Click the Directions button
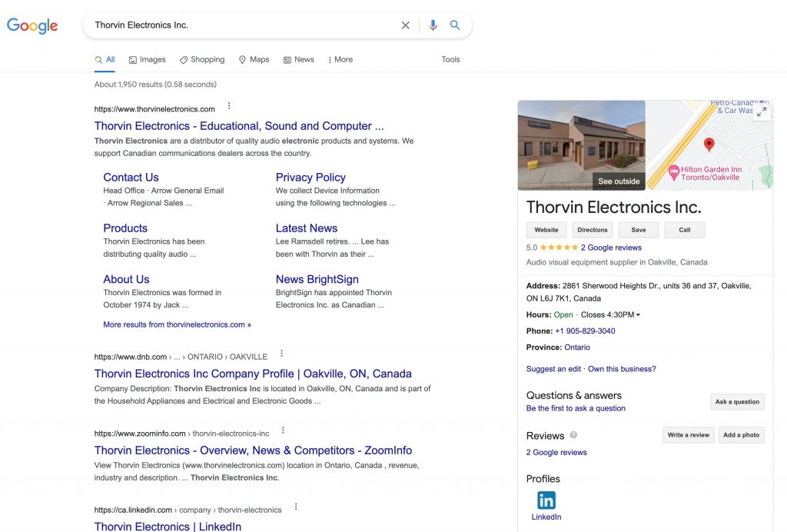The height and width of the screenshot is (532, 787). point(593,230)
